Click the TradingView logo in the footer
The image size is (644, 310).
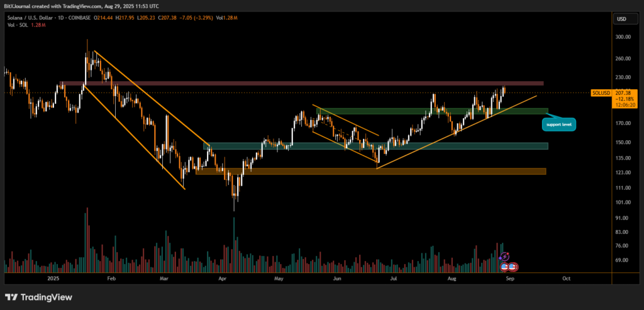[x=38, y=297]
